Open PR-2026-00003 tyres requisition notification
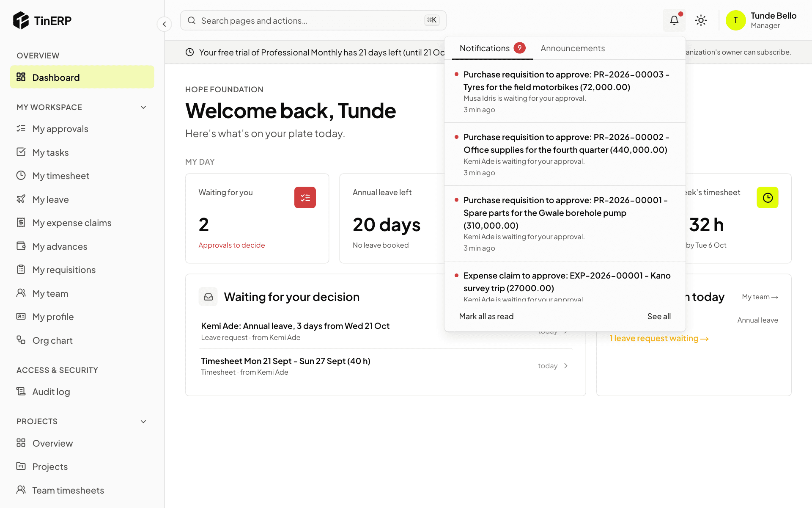Screen dimensions: 812x508 565,91
